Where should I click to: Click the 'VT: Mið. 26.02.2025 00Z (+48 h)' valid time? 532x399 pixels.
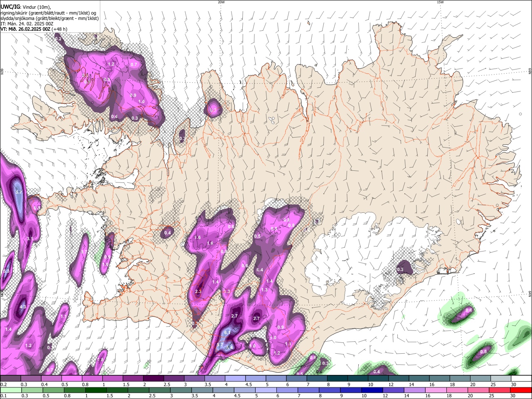point(34,29)
